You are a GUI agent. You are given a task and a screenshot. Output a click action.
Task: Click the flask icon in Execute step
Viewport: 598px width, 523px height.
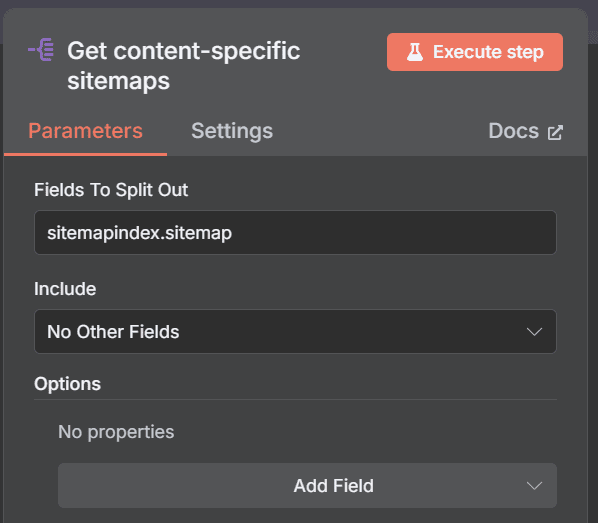pyautogui.click(x=415, y=52)
